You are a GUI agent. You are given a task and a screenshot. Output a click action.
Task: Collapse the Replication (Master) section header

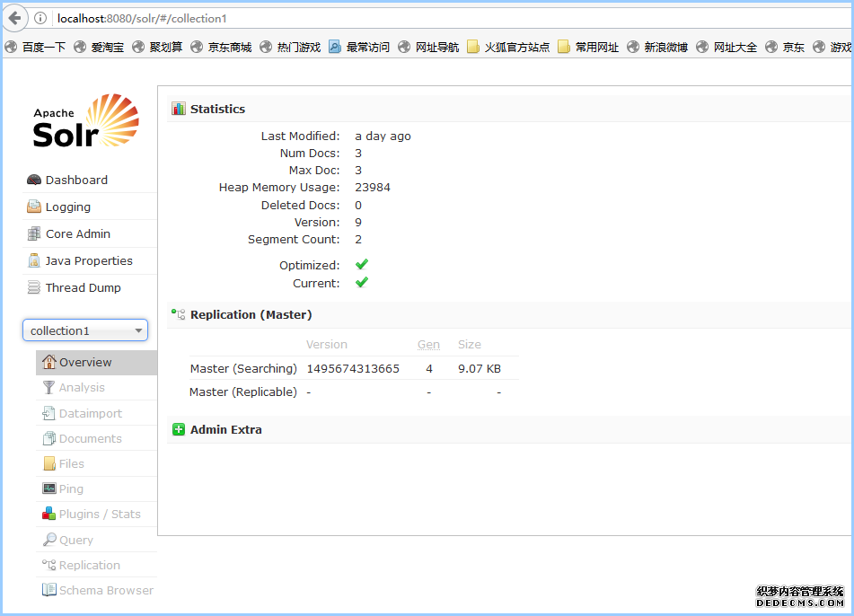(251, 315)
